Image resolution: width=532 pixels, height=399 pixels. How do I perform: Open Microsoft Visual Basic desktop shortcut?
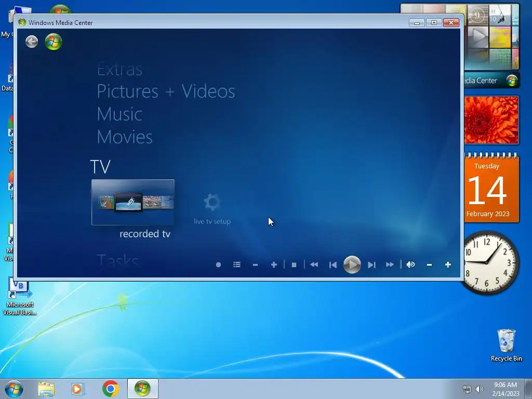[20, 297]
